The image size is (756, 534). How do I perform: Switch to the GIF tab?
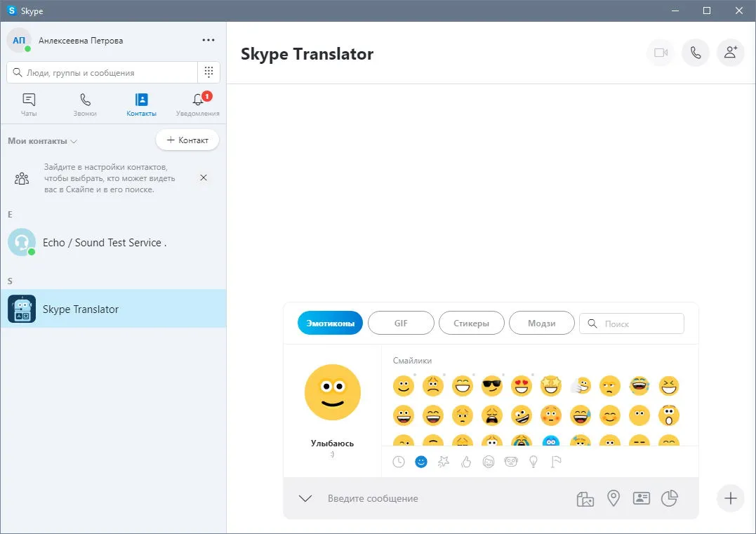pyautogui.click(x=401, y=323)
